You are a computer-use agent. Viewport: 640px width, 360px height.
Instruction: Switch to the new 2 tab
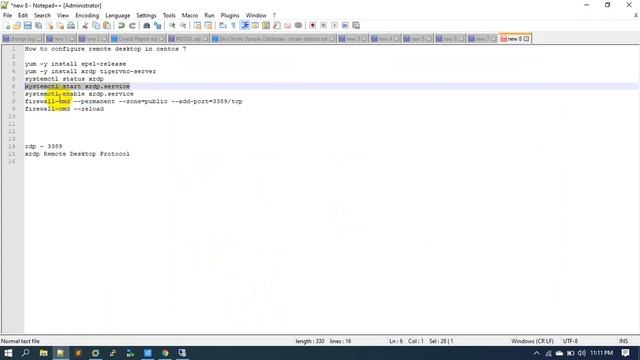pyautogui.click(x=93, y=39)
